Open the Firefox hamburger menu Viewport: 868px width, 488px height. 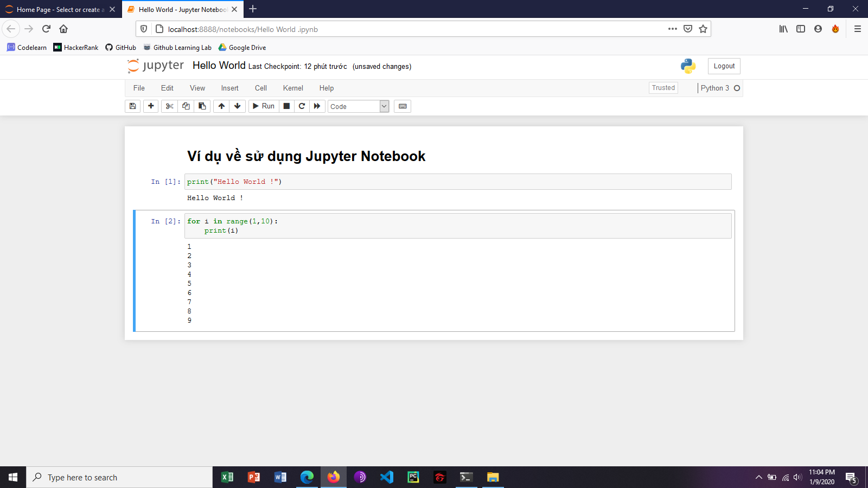click(858, 29)
